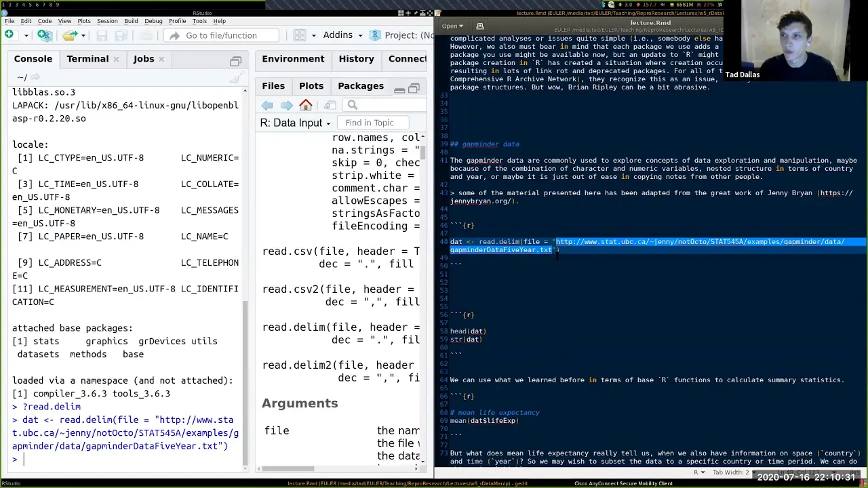
Task: Clear the console with the broom icon
Action: (235, 79)
